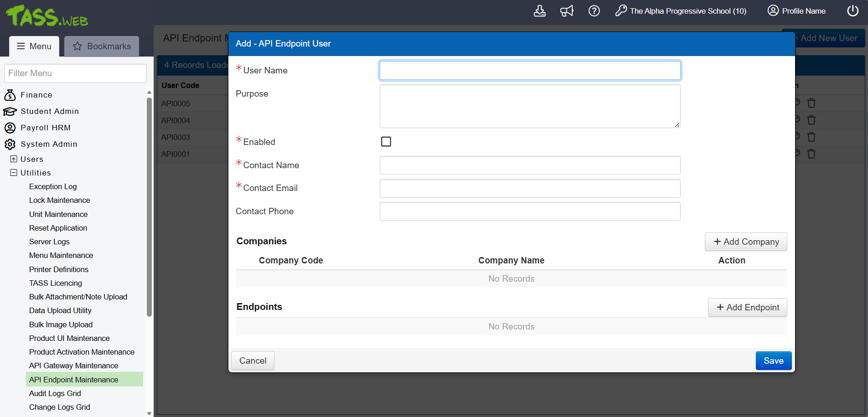Expand the Users tree node
868x417 pixels.
coord(14,159)
